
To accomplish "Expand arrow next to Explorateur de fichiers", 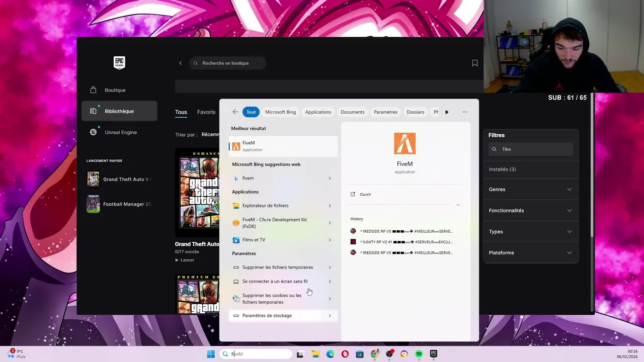I will (330, 206).
